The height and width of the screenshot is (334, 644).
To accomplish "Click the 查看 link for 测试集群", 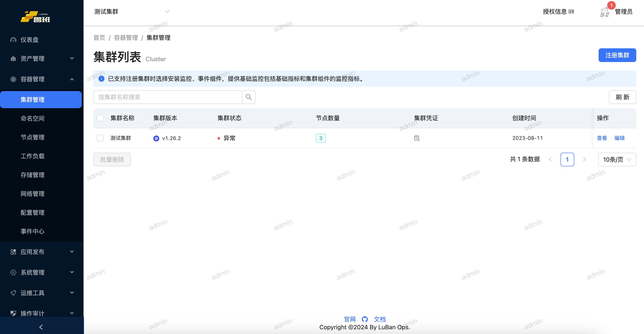I will [x=602, y=138].
